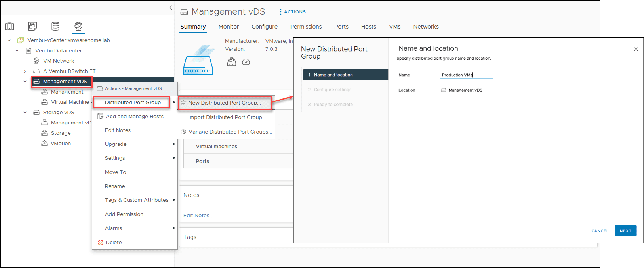Choose Import Distributed Port Group

[x=227, y=117]
